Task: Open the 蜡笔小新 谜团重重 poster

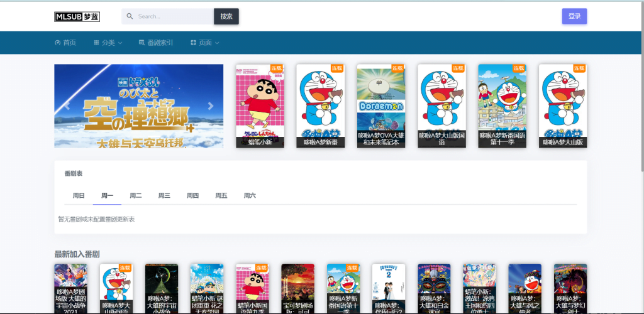Action: 207,289
